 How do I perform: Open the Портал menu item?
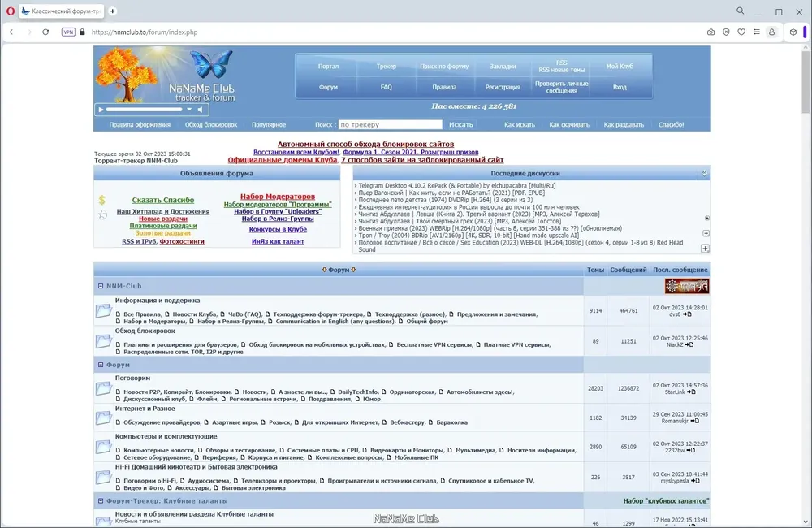(328, 67)
